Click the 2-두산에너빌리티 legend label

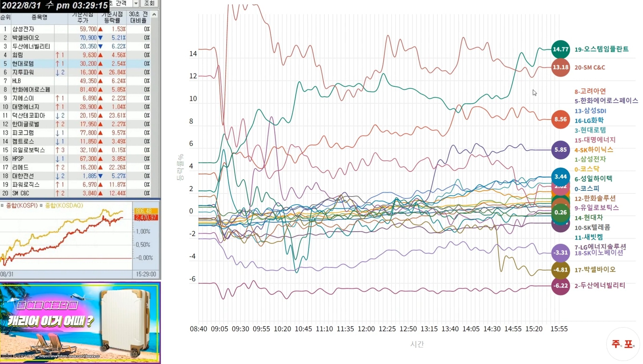tap(600, 285)
